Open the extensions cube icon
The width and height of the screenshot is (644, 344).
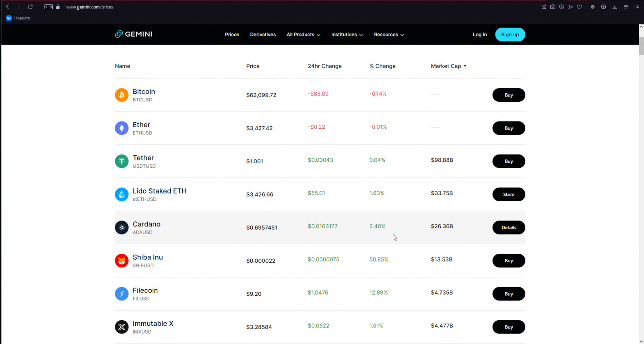(x=603, y=7)
